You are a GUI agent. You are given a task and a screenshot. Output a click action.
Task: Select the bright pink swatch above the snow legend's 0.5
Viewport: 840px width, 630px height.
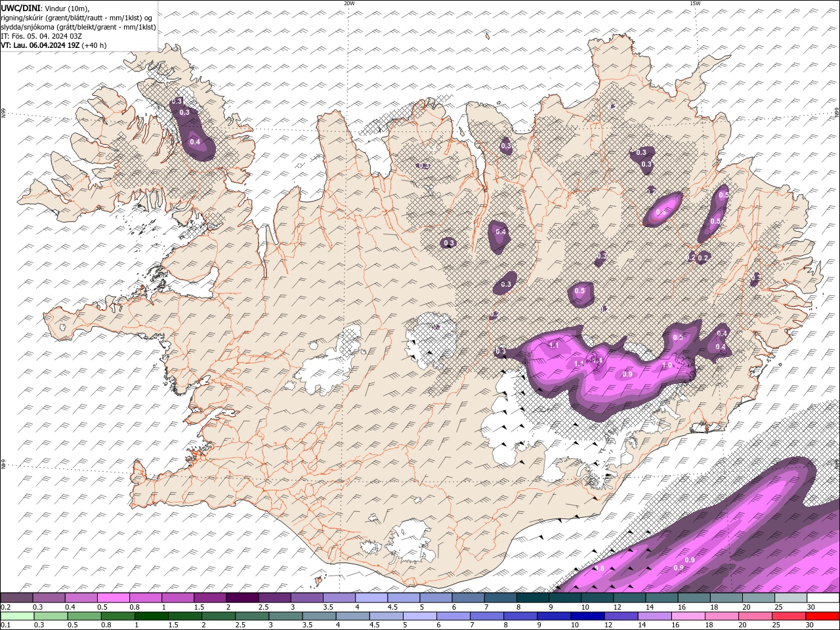(x=113, y=597)
